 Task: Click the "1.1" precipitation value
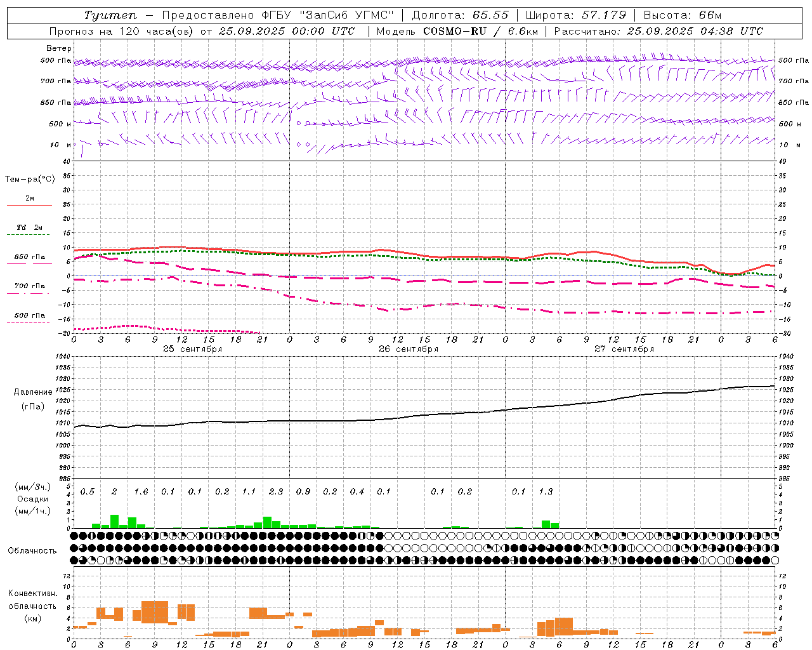pyautogui.click(x=249, y=492)
